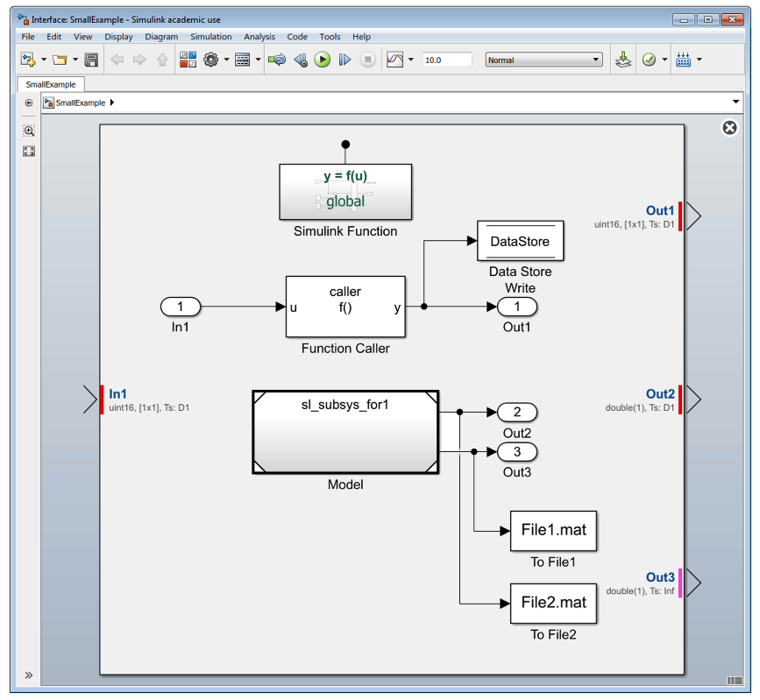Open Model Advisor checkmark icon

tap(649, 60)
